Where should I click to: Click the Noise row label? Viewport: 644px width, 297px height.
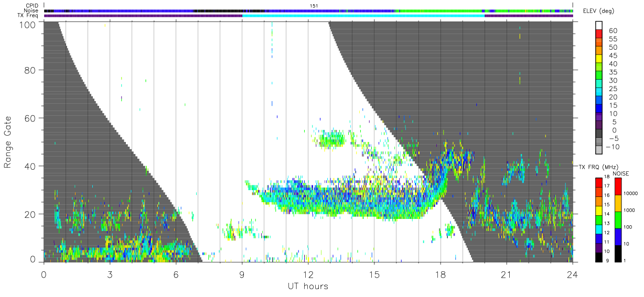[31, 10]
